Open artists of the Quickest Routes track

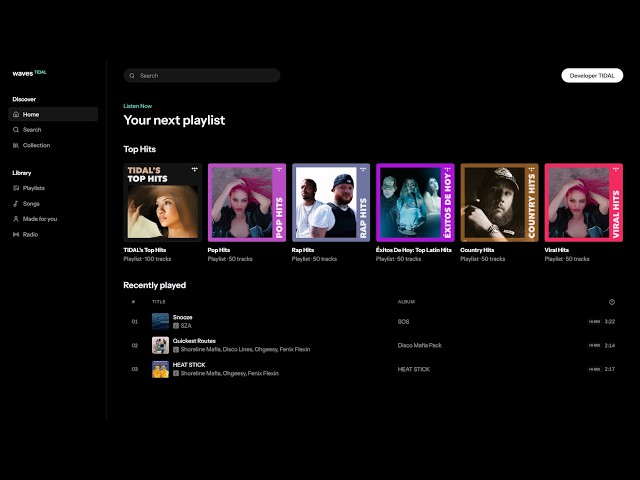tap(245, 349)
